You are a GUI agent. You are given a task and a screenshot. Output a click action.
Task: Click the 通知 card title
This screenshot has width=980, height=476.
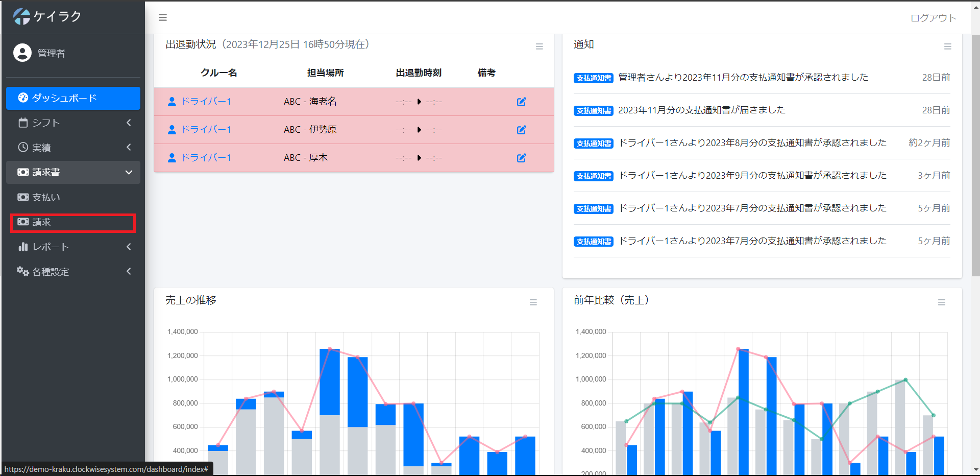click(584, 44)
